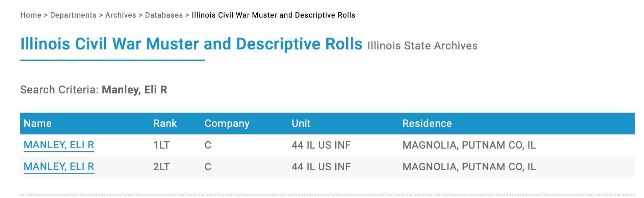
Task: Click the Unit column header
Action: tap(301, 124)
